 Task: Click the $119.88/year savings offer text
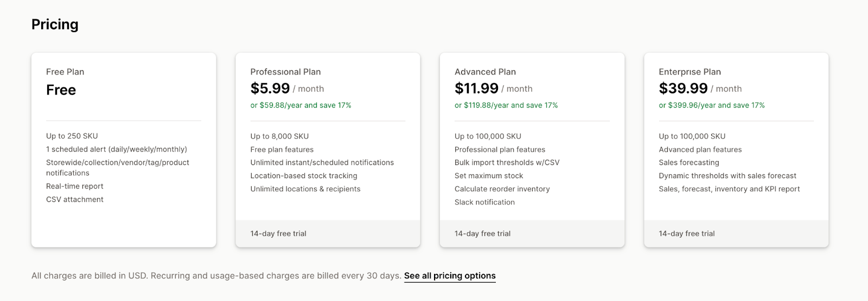(506, 105)
